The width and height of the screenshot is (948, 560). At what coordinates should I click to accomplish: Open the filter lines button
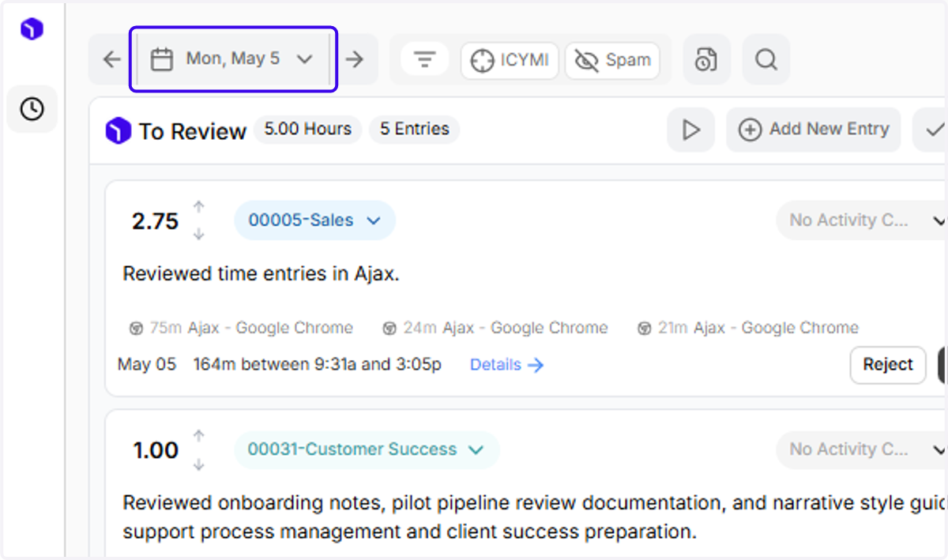[x=425, y=59]
